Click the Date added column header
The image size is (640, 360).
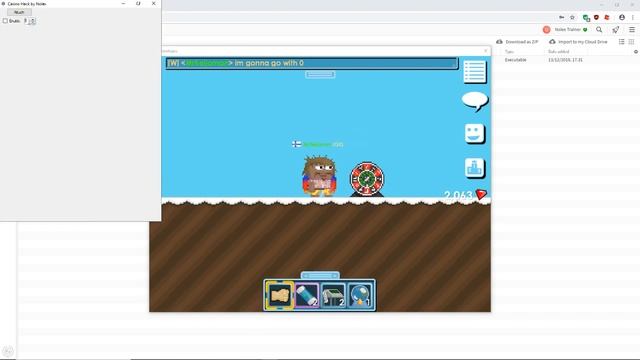(558, 52)
